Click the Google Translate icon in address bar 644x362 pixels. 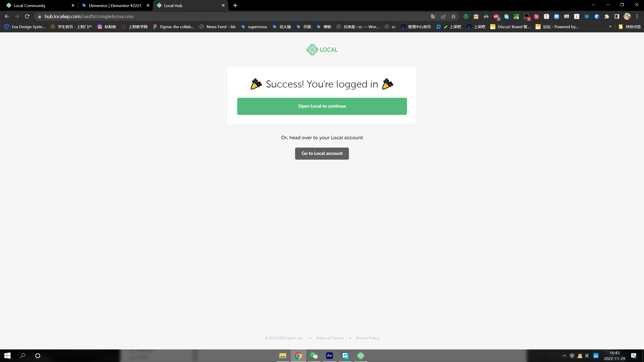coord(433,17)
